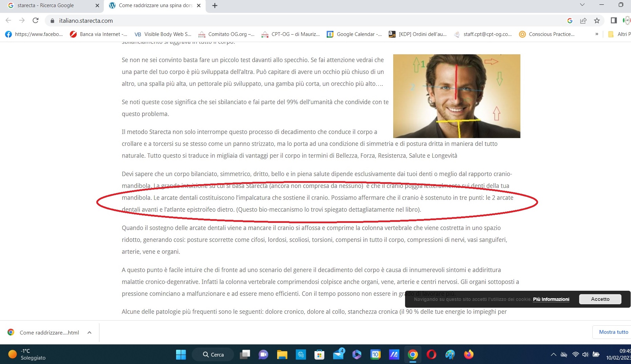Image resolution: width=631 pixels, height=364 pixels.
Task: Open Mail app from taskbar
Action: coord(338,355)
